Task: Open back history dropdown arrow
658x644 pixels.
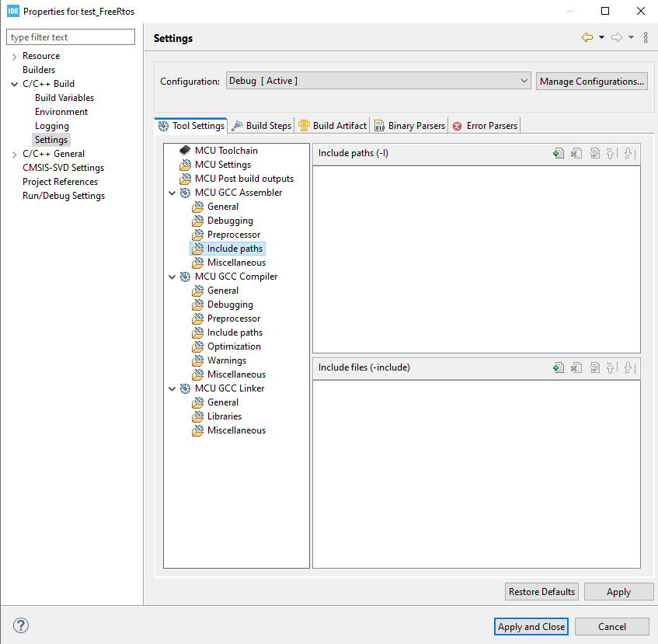Action: coord(601,37)
